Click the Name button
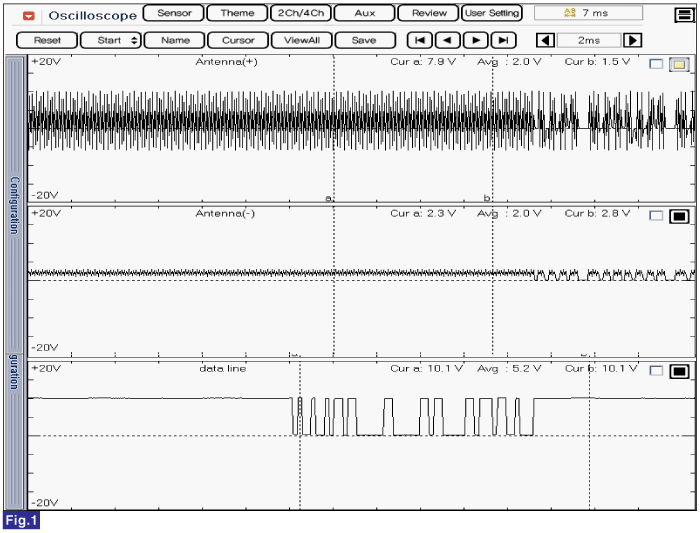This screenshot has height=533, width=700. [175, 40]
